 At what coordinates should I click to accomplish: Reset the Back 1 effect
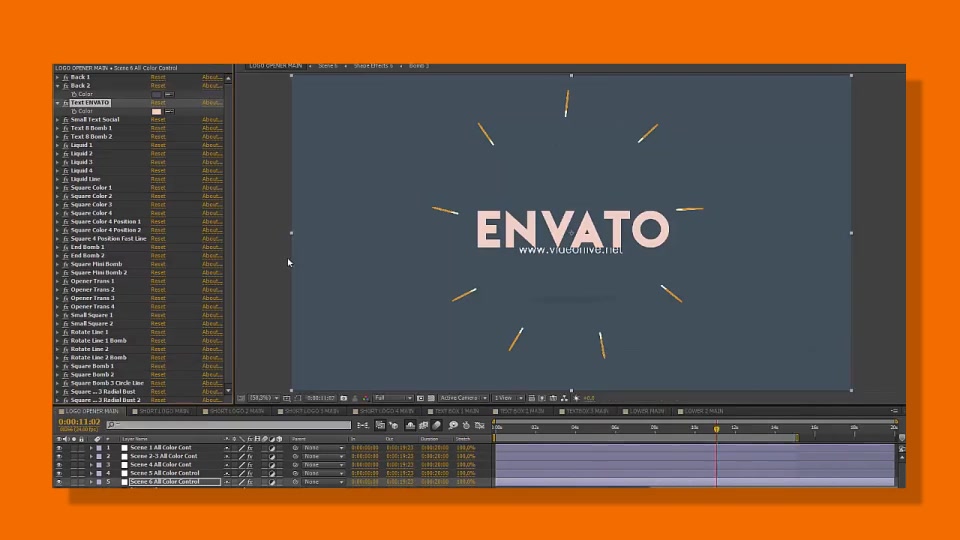point(158,77)
